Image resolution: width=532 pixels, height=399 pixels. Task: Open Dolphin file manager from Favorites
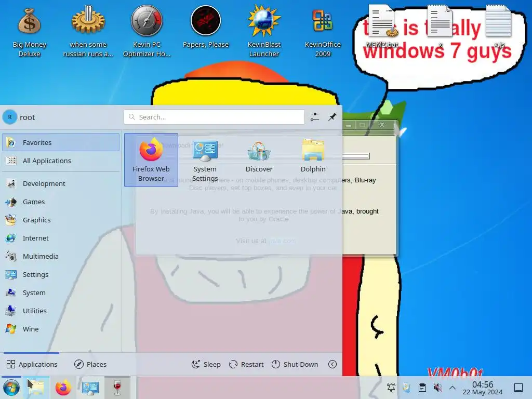click(313, 155)
